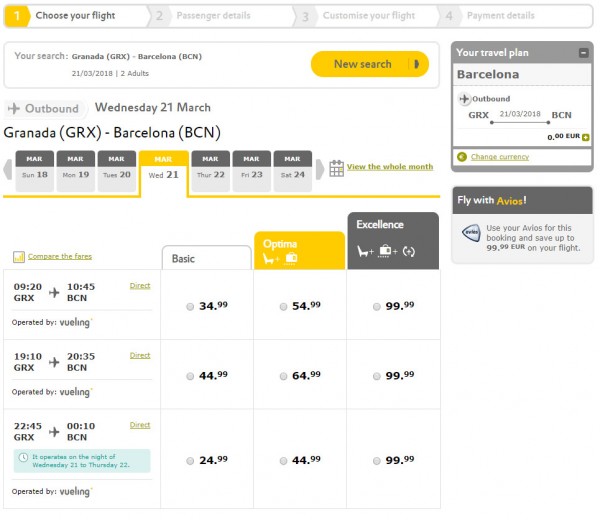Viewport: 600px width, 520px height.
Task: Show later dates with the right arrow
Action: coord(320,169)
